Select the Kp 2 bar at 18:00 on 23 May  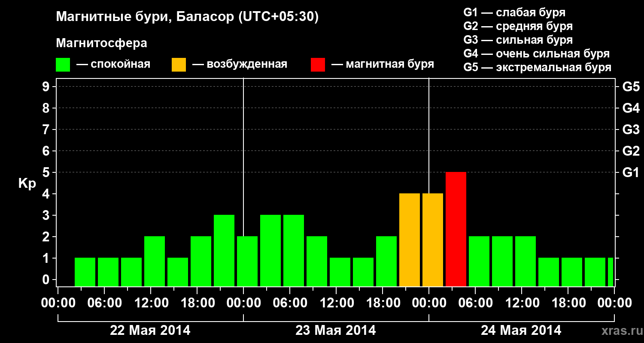pyautogui.click(x=386, y=261)
